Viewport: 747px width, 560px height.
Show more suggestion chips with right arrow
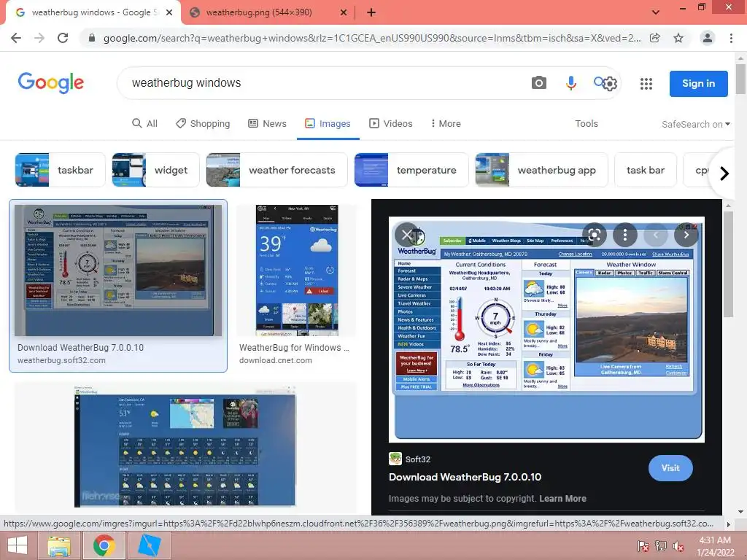point(724,174)
